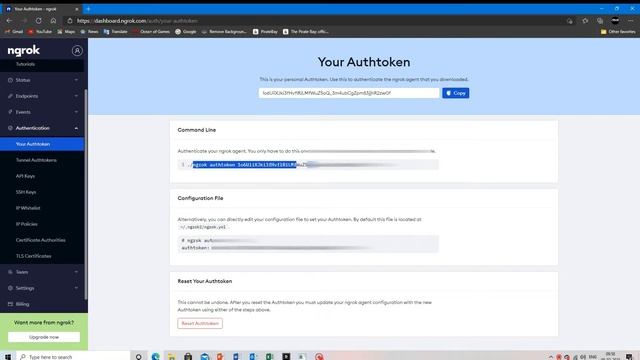
Task: Open the Ocean of Games bookmark
Action: tap(151, 31)
